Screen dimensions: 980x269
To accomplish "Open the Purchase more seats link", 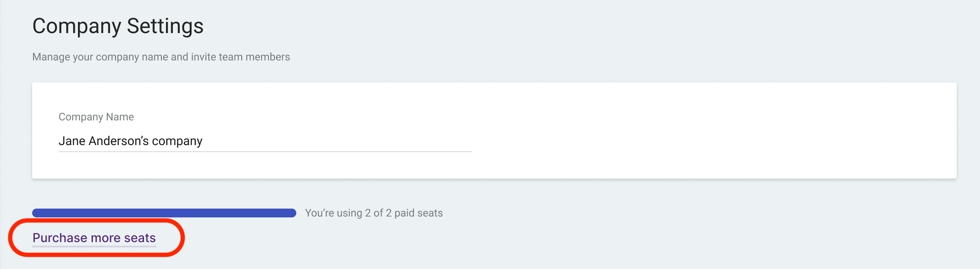I will [94, 238].
